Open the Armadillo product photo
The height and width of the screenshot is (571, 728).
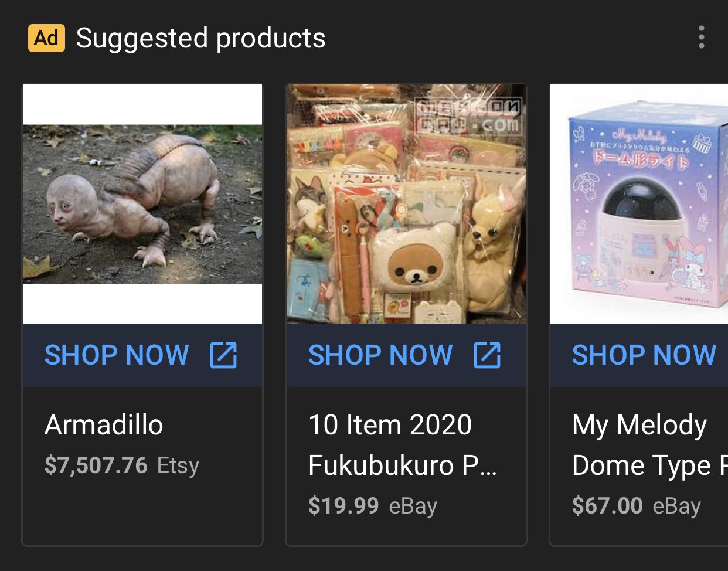tap(142, 204)
